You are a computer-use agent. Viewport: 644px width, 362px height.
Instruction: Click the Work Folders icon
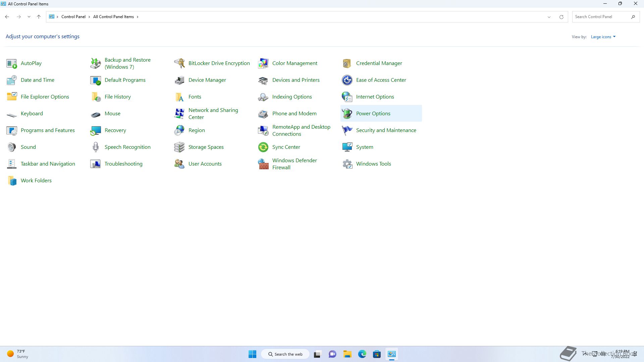click(12, 181)
